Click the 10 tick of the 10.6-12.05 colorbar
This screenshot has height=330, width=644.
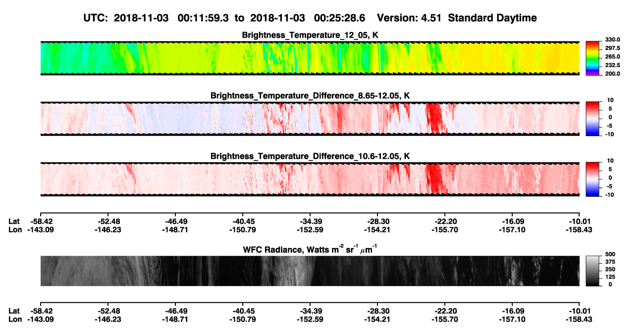pyautogui.click(x=610, y=161)
